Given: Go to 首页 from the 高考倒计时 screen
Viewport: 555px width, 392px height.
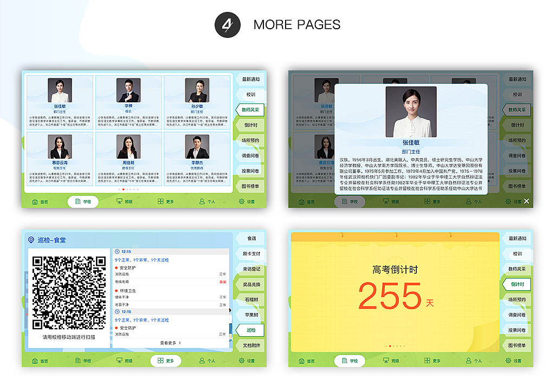Looking at the screenshot, I should (x=301, y=361).
